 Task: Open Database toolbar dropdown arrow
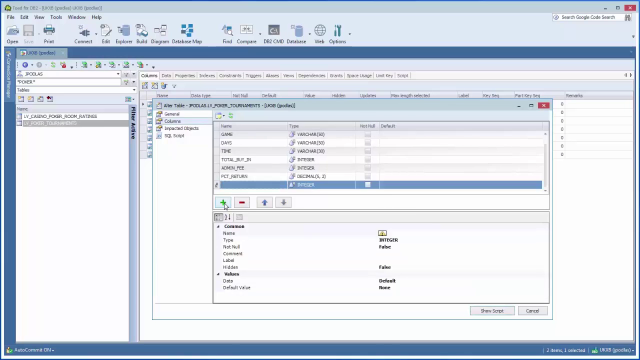point(309,33)
